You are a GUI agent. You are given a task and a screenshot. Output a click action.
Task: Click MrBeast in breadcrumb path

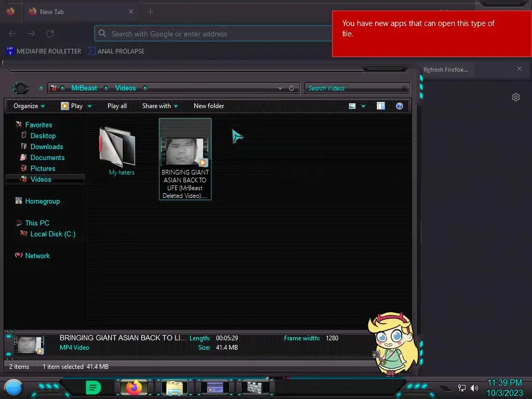pyautogui.click(x=84, y=88)
